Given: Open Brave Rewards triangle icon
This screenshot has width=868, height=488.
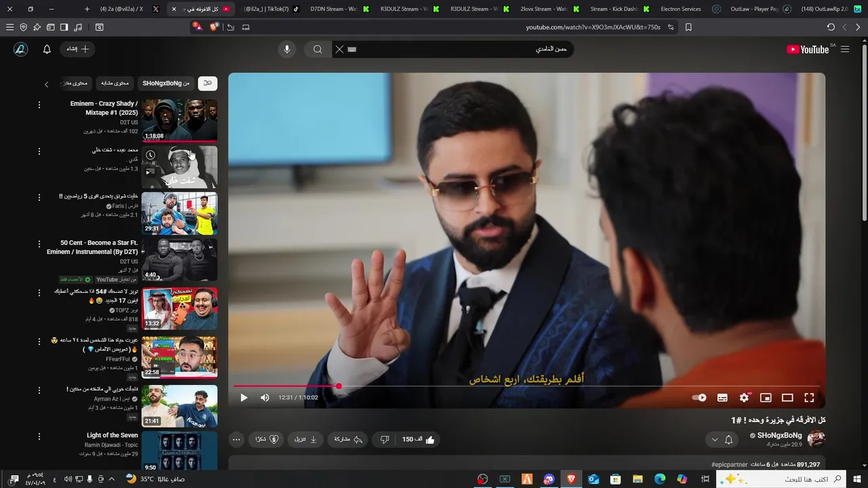Looking at the screenshot, I should (197, 26).
